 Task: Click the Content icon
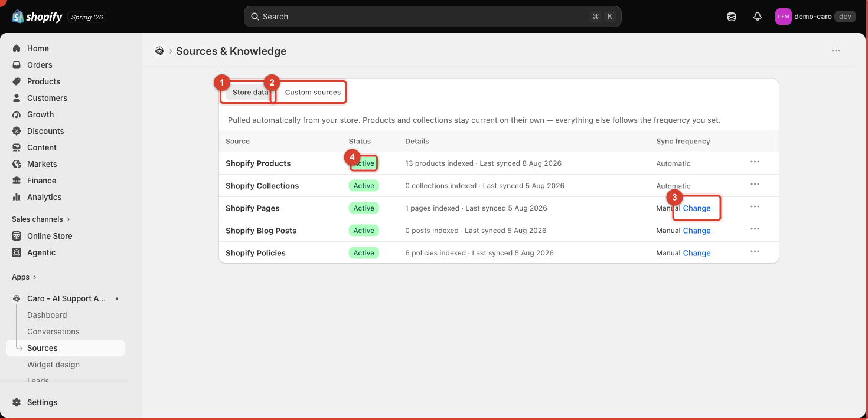pyautogui.click(x=17, y=147)
